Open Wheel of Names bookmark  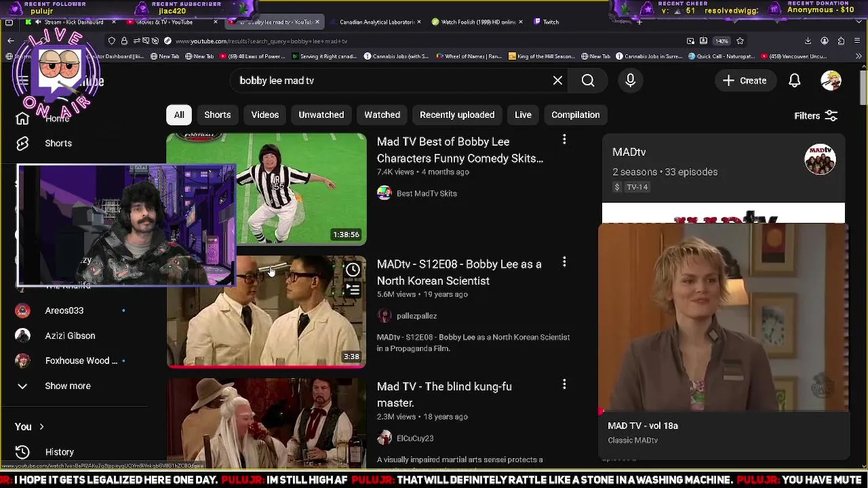click(x=469, y=57)
